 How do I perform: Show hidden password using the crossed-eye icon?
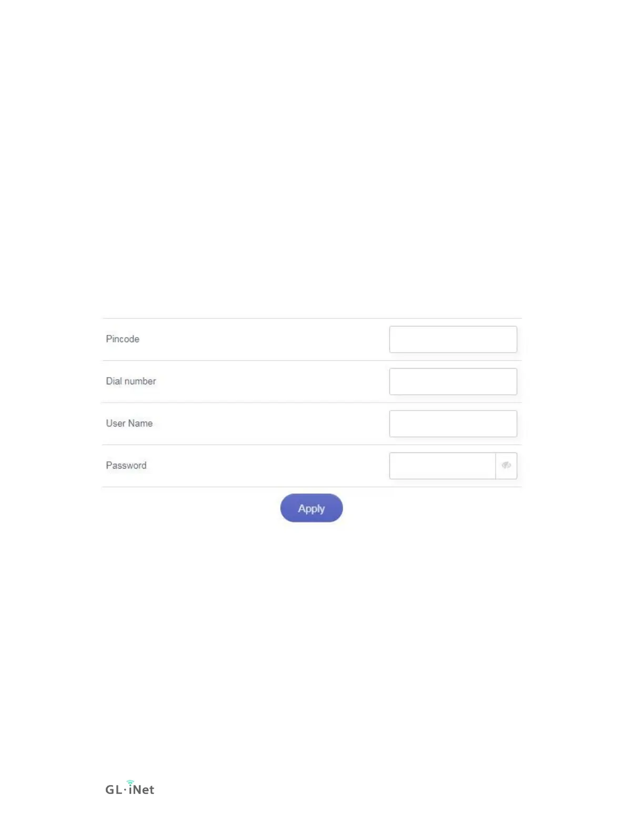506,465
